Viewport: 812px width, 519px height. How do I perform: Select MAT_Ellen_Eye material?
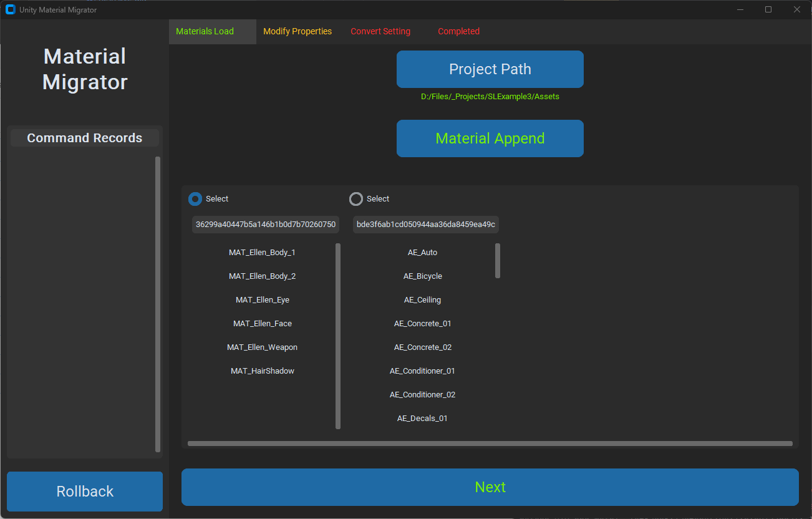point(262,300)
